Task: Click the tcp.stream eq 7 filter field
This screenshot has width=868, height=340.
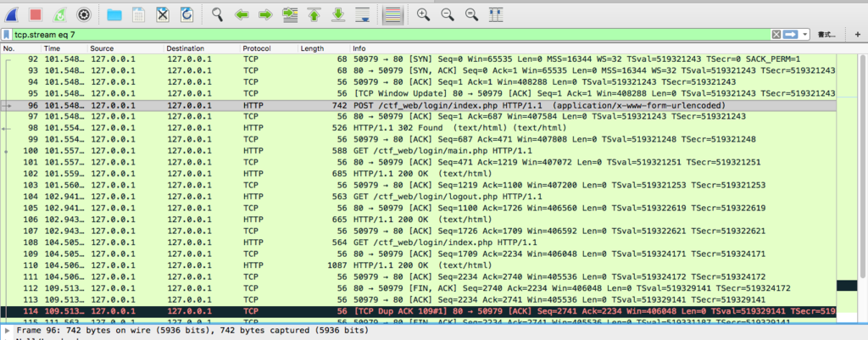Action: pyautogui.click(x=390, y=34)
